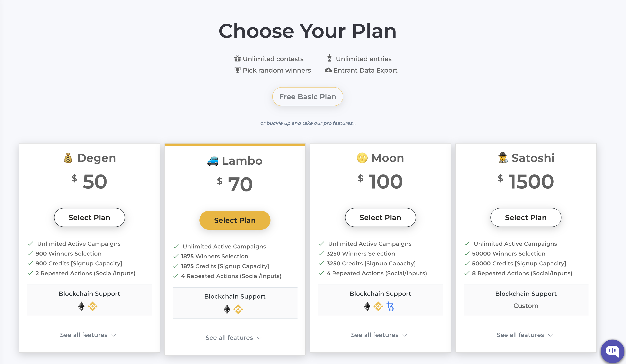
Task: Click the money bag icon beside Degen
Action: [x=68, y=158]
